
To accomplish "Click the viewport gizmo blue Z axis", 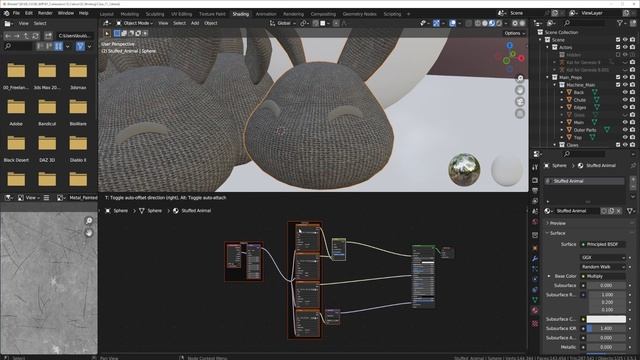I will coord(510,45).
